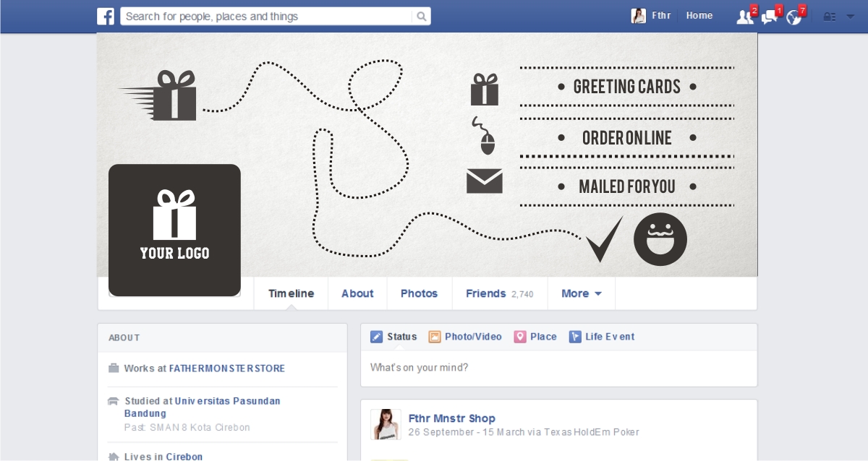
Task: Select Photo/Video composer tab
Action: click(465, 337)
